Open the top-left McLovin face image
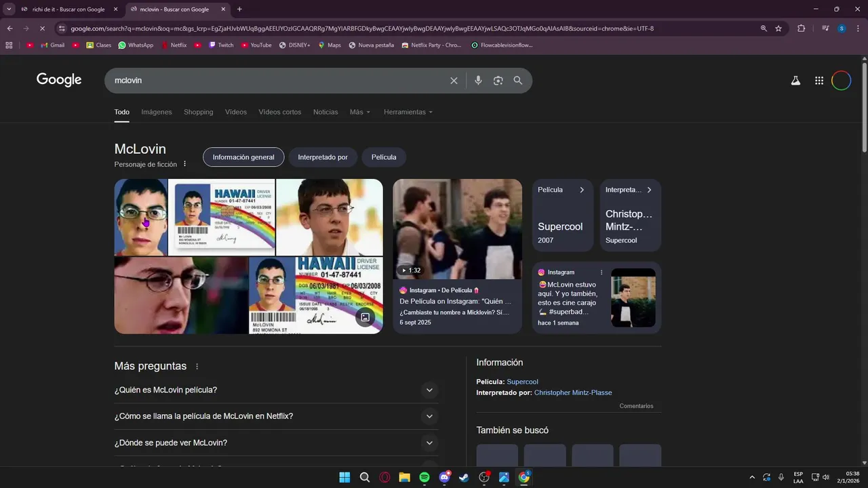868x488 pixels. [x=141, y=218]
